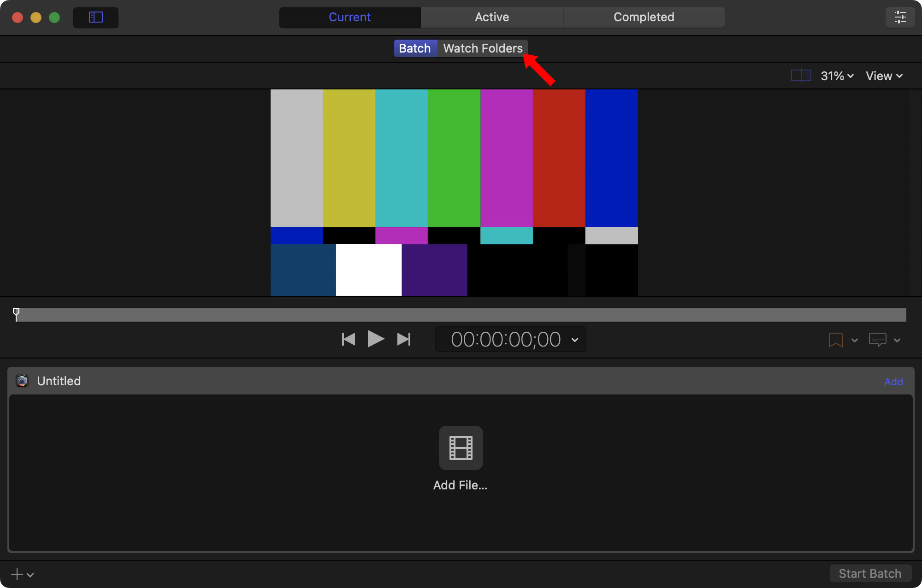Switch to the Completed tab
922x588 pixels.
pyautogui.click(x=644, y=18)
